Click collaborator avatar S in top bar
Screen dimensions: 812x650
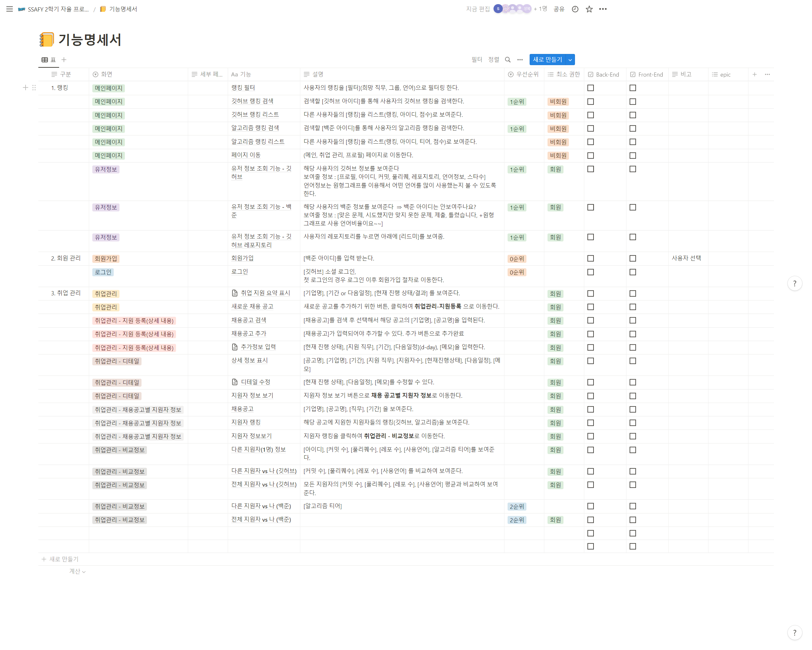click(498, 9)
